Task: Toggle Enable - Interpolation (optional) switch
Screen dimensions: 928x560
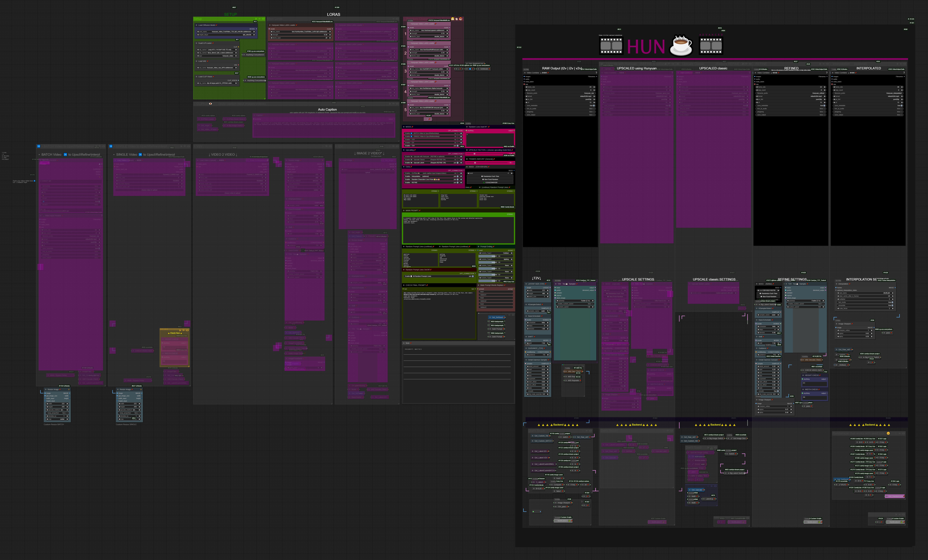Action: [458, 176]
